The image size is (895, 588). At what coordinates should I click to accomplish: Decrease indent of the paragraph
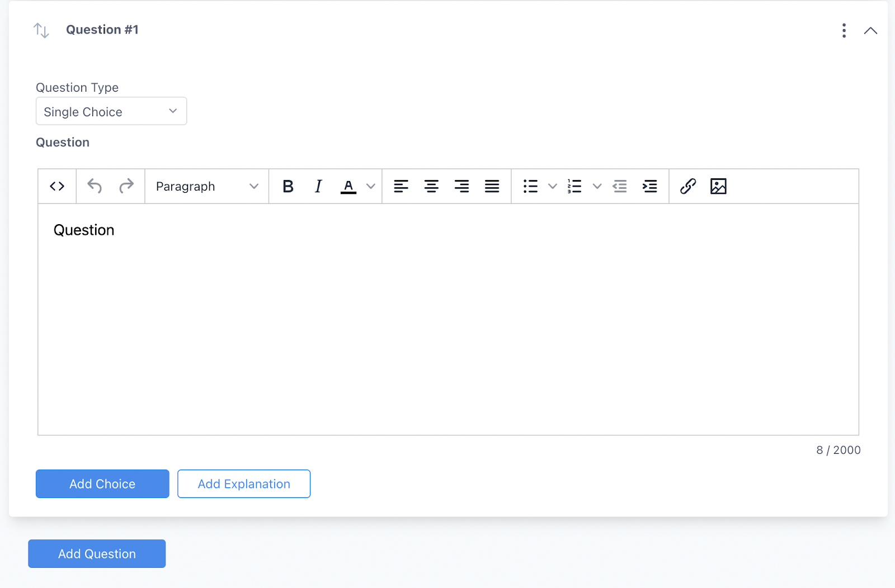pyautogui.click(x=620, y=186)
